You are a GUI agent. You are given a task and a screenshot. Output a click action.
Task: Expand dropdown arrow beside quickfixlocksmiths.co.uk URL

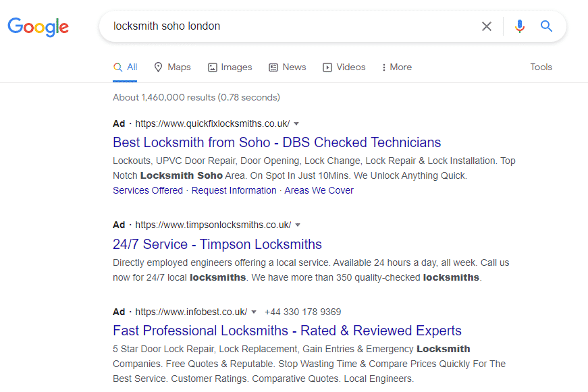(296, 124)
